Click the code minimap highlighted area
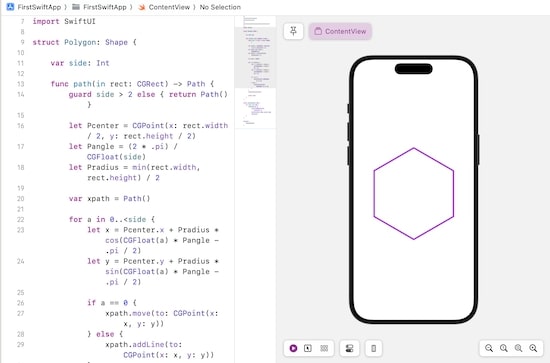 255,58
